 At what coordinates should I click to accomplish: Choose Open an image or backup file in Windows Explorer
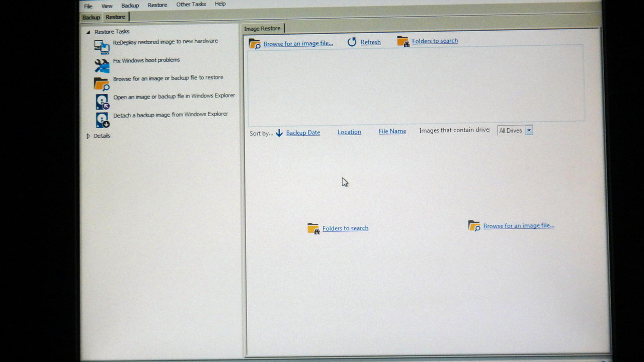pyautogui.click(x=174, y=97)
